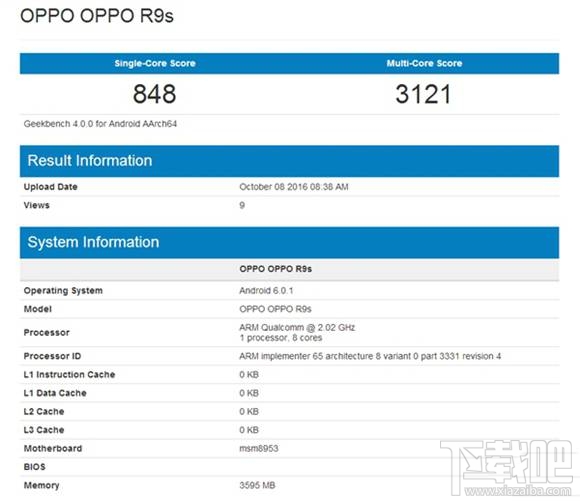Click the L1 Instruction Cache label
The image size is (580, 501).
(70, 375)
